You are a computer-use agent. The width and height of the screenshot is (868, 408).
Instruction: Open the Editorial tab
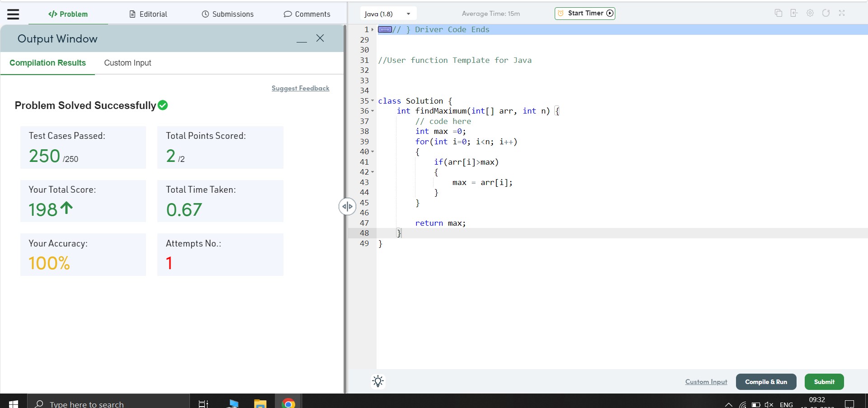click(148, 14)
